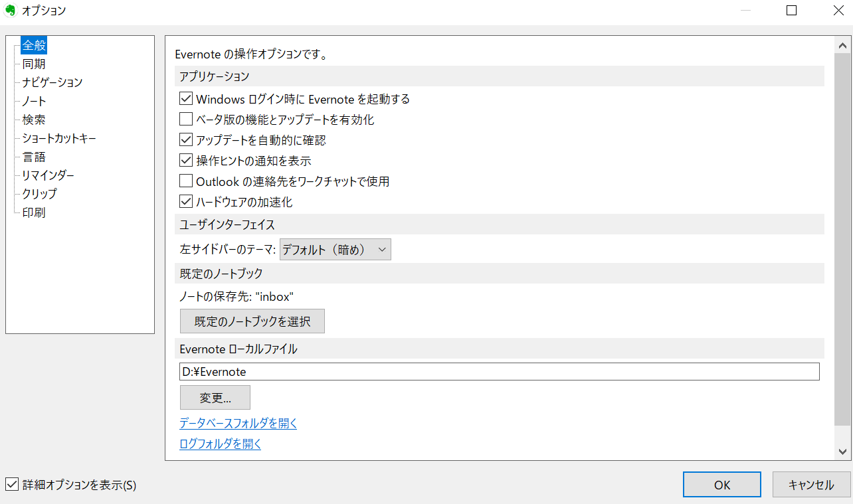Click the キャンセル button

coord(811,485)
